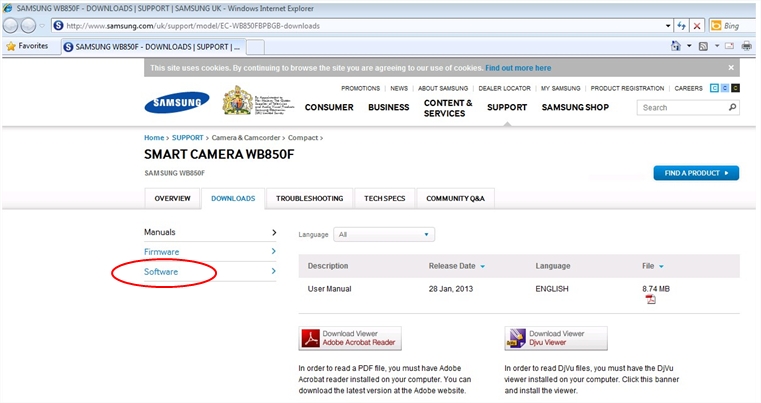Click the Samsung logo
The image size is (761, 403).
pos(177,102)
